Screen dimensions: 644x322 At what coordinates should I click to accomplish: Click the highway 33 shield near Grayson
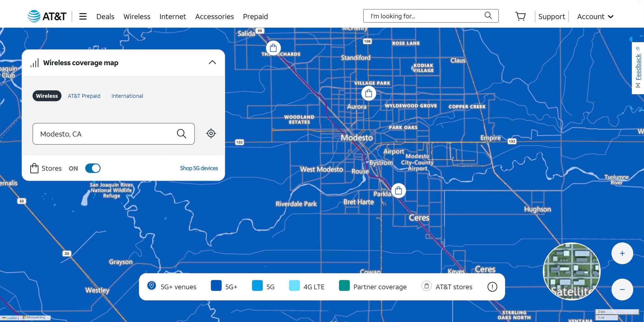click(67, 254)
